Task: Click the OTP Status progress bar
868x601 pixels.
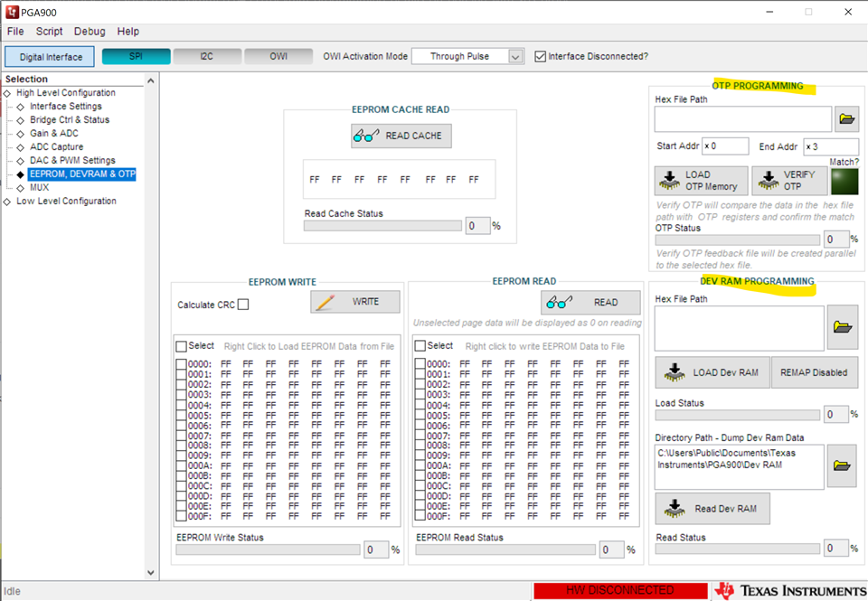Action: tap(738, 239)
